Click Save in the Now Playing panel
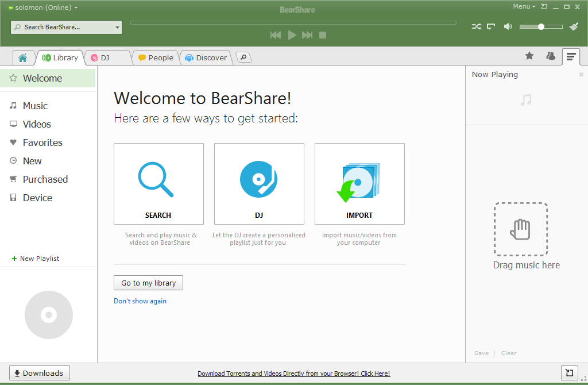This screenshot has width=588, height=385. [x=481, y=353]
